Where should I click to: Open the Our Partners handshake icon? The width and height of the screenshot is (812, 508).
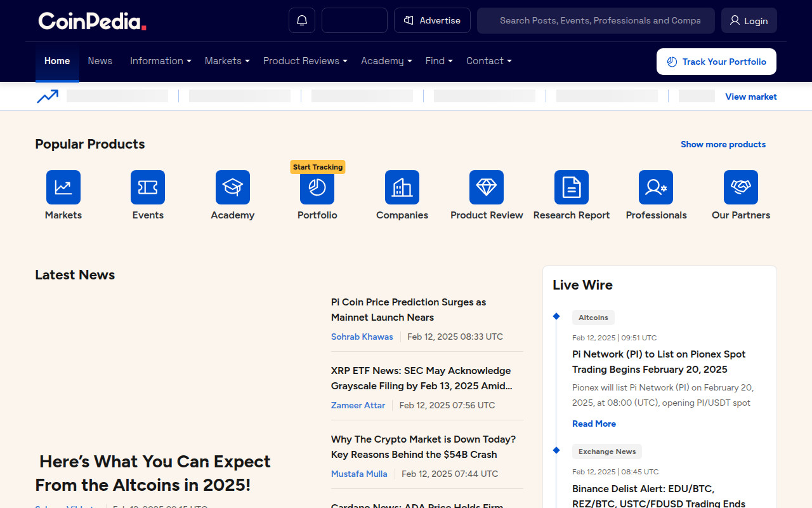click(x=741, y=187)
